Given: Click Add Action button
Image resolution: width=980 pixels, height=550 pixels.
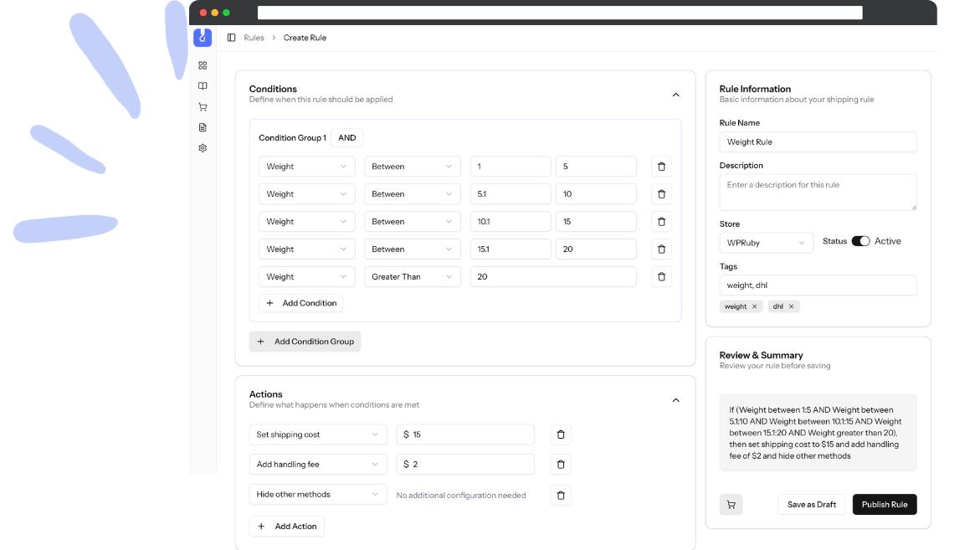Looking at the screenshot, I should point(287,527).
